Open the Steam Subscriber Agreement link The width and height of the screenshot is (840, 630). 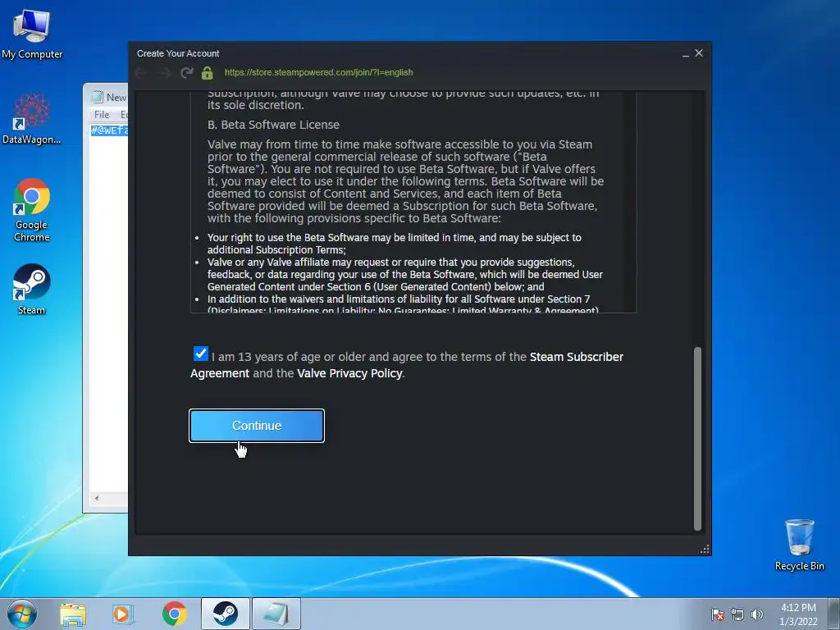tap(407, 365)
